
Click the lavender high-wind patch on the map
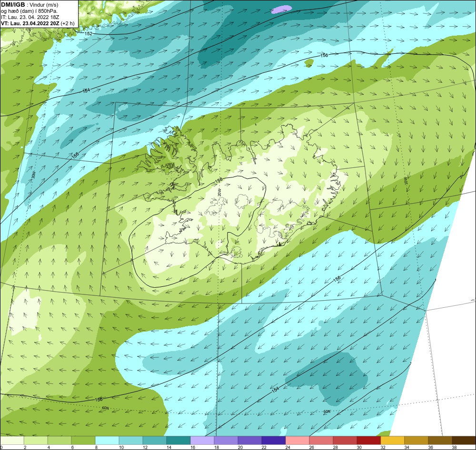point(281,10)
